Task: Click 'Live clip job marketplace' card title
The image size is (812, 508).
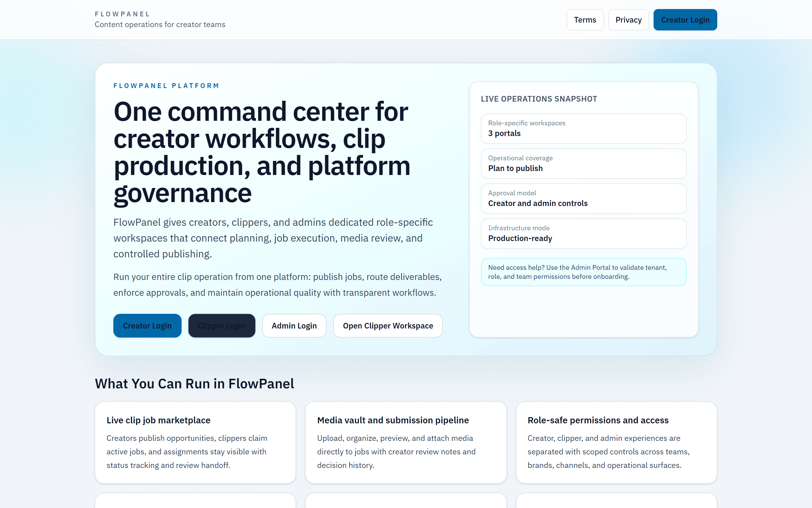Action: click(158, 420)
